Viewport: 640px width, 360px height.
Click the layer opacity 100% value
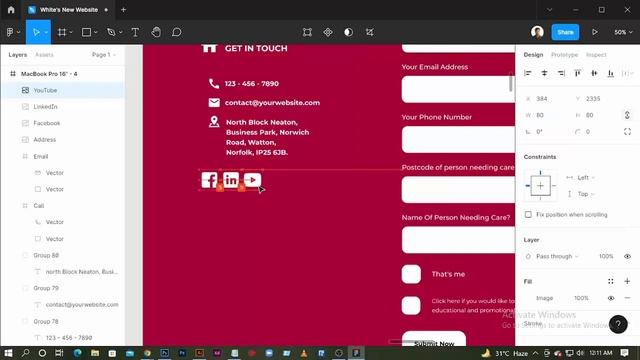(606, 256)
